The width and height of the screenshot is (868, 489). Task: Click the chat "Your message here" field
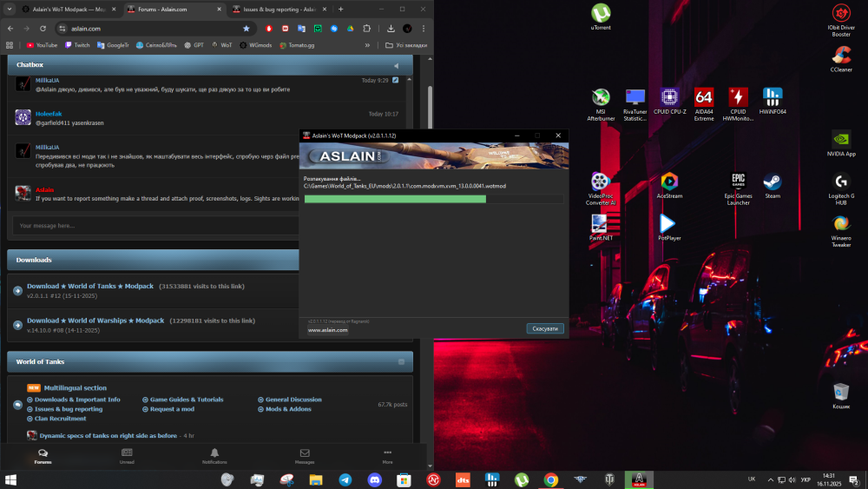click(x=156, y=226)
